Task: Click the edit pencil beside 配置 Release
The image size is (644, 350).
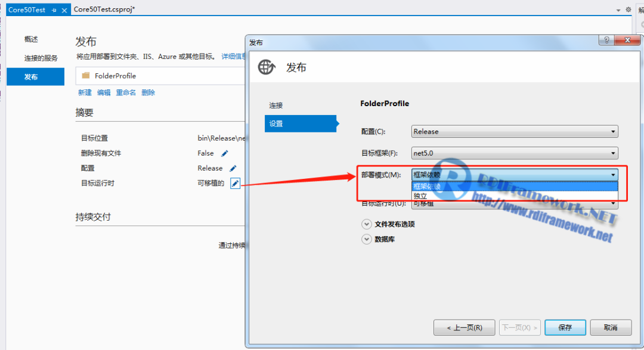Action: pos(233,169)
